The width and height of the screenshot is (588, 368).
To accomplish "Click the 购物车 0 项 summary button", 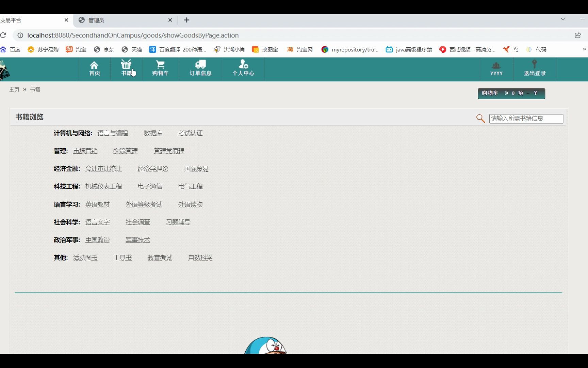I will 511,93.
